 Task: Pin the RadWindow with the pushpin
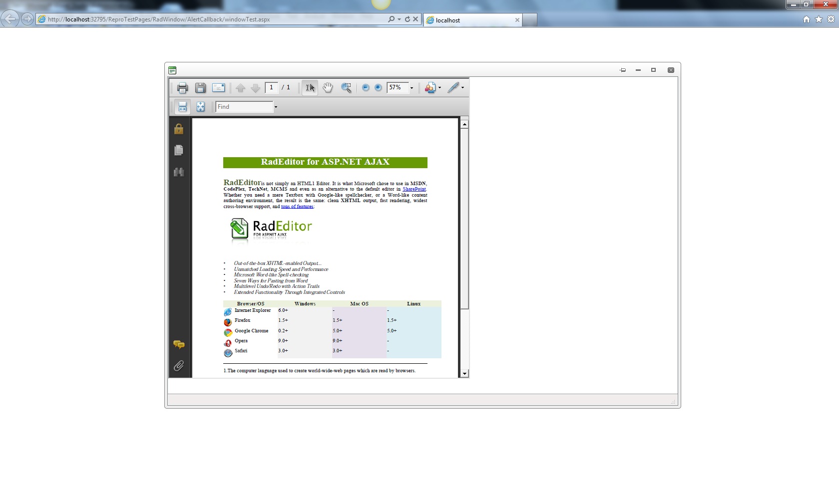coord(623,70)
